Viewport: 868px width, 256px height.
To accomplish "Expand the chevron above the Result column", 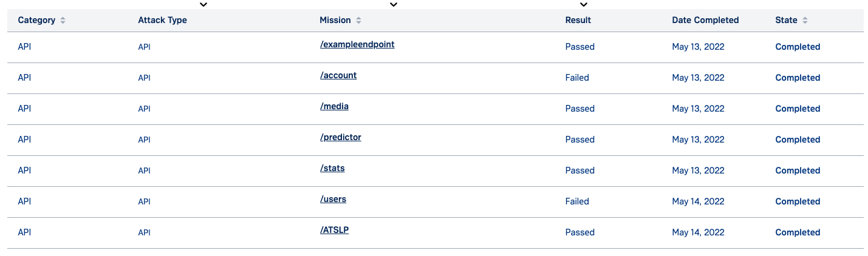I will click(x=584, y=5).
